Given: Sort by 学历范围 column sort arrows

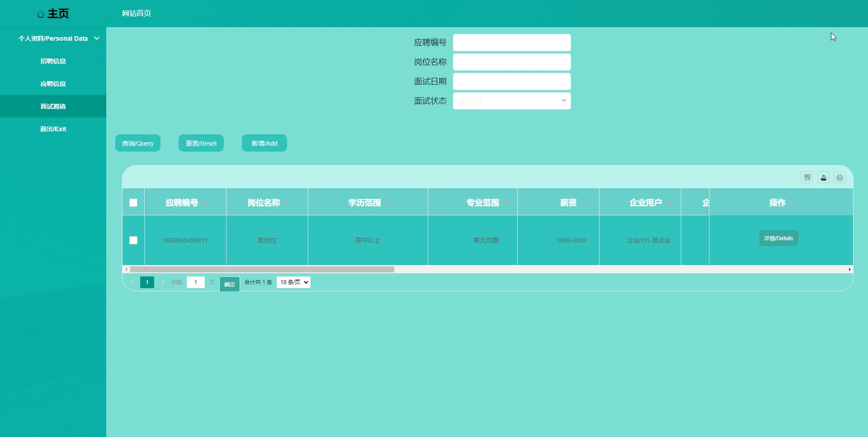Looking at the screenshot, I should 388,203.
